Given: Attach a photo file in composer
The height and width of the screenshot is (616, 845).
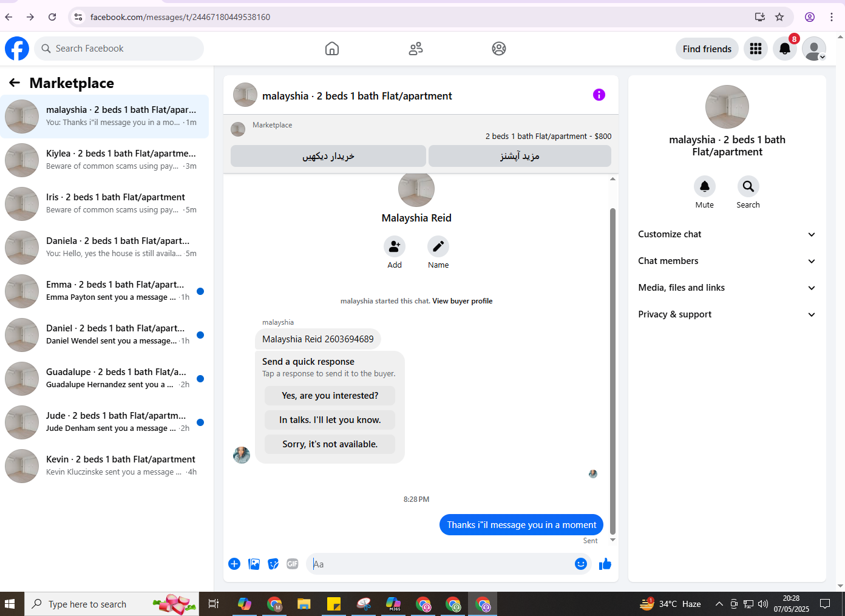Looking at the screenshot, I should [254, 564].
